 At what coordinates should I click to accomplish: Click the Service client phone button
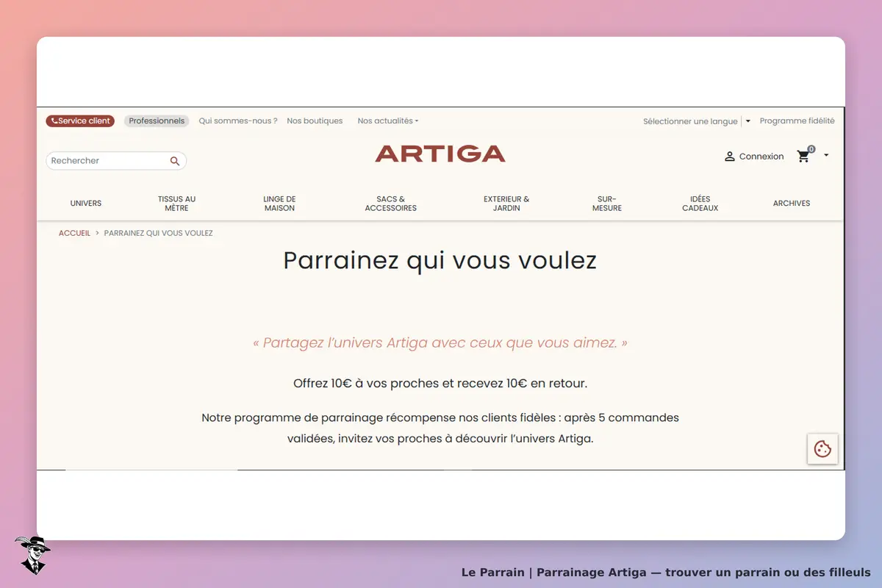pos(80,121)
